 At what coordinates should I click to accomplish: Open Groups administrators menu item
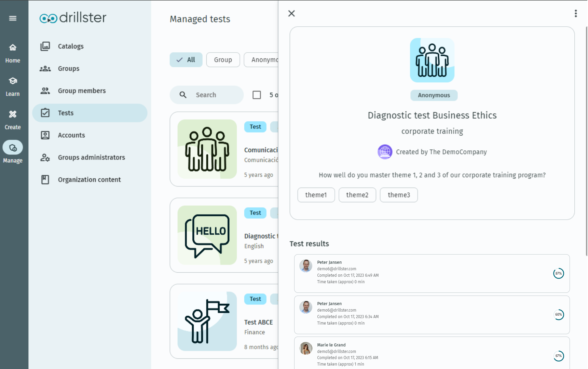[x=90, y=157]
